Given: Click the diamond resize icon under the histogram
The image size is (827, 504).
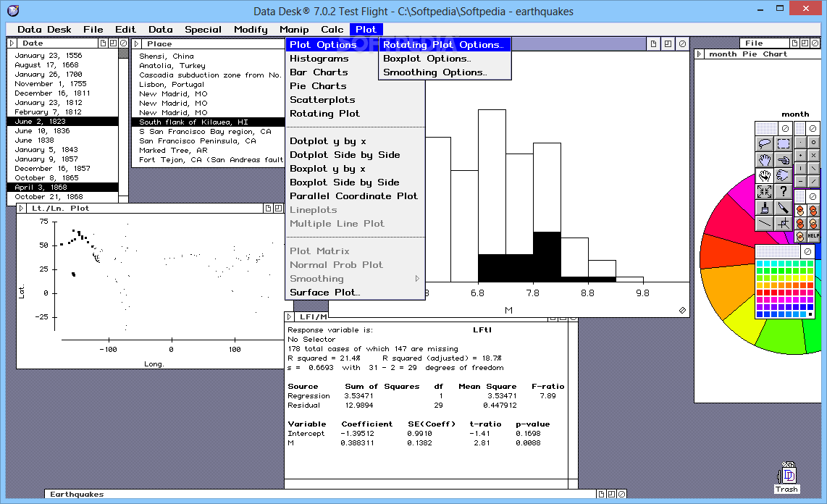Looking at the screenshot, I should [x=682, y=311].
